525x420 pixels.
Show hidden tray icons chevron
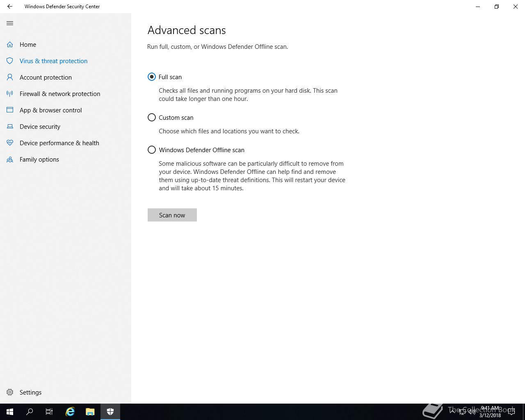(452, 412)
